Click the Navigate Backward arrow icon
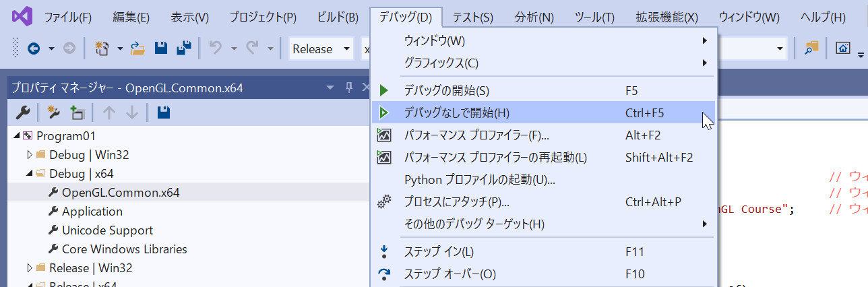Screen dimensions: 868x287 [x=33, y=49]
